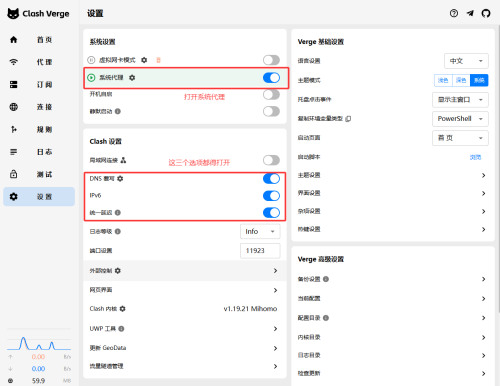Image resolution: width=500 pixels, height=386 pixels.
Task: Open the help icon in the header
Action: (454, 13)
